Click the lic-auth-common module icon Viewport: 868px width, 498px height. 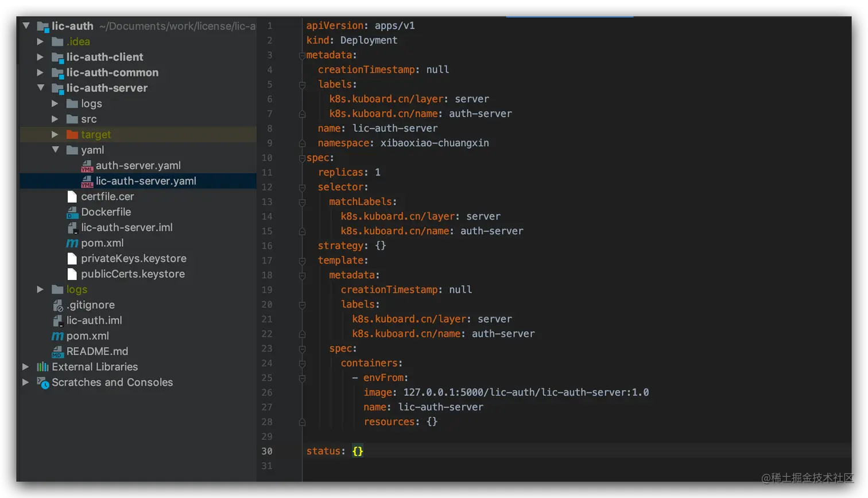tap(57, 73)
